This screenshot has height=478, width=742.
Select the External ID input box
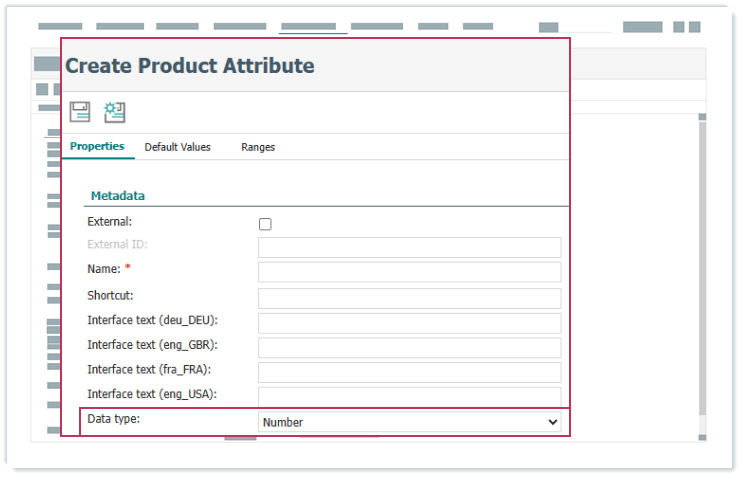[409, 247]
